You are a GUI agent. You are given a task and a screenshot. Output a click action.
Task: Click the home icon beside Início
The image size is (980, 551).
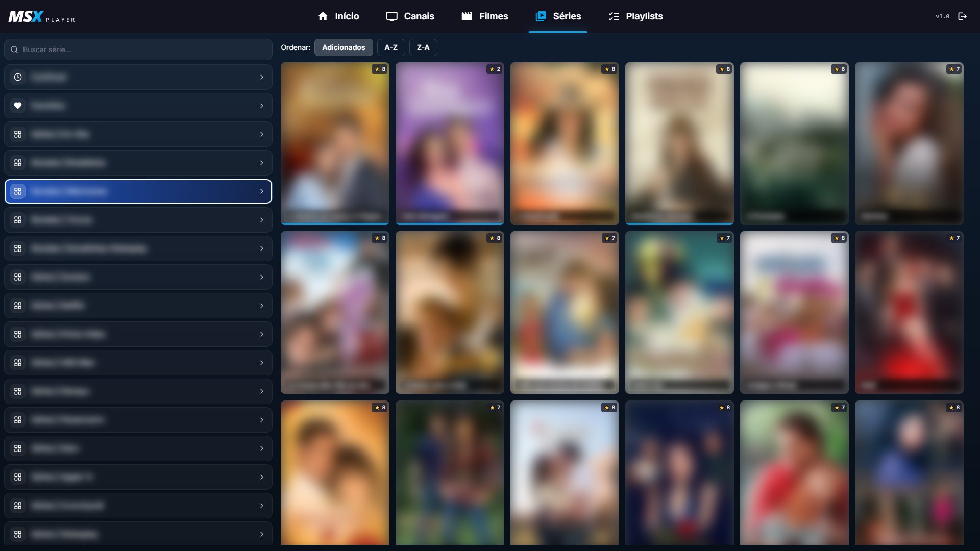[x=323, y=16]
